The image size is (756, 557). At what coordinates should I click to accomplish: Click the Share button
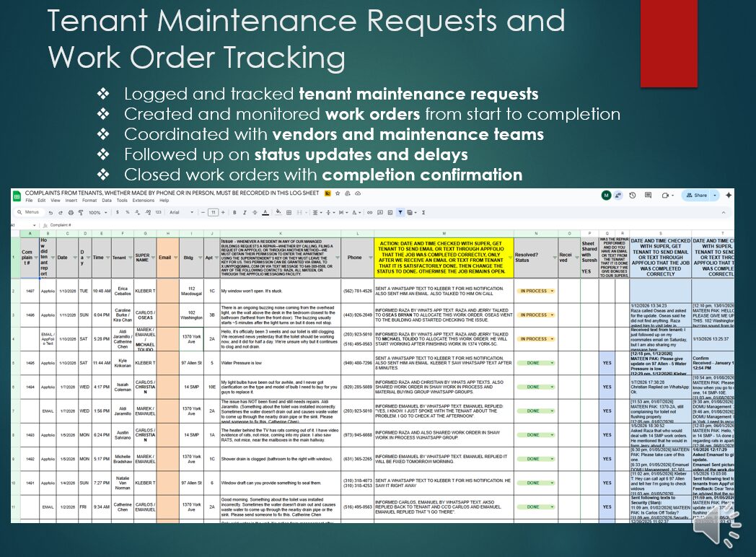click(x=699, y=196)
